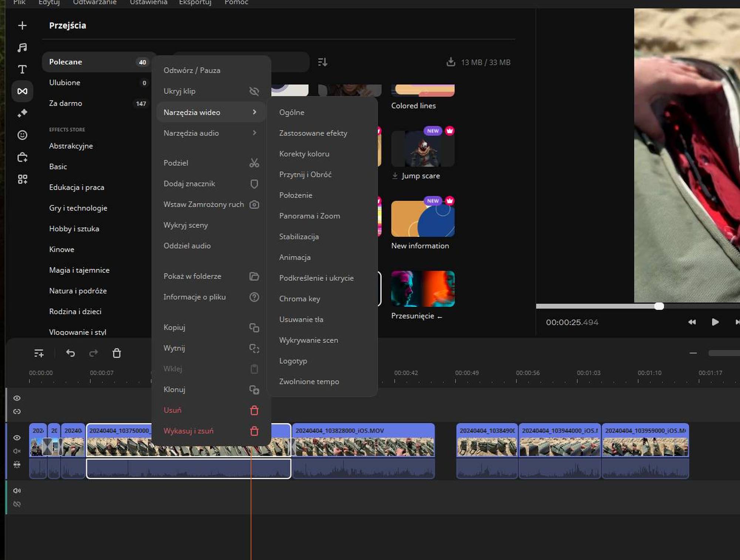Undo the last timeline action
Viewport: 740px width, 560px height.
pos(70,353)
